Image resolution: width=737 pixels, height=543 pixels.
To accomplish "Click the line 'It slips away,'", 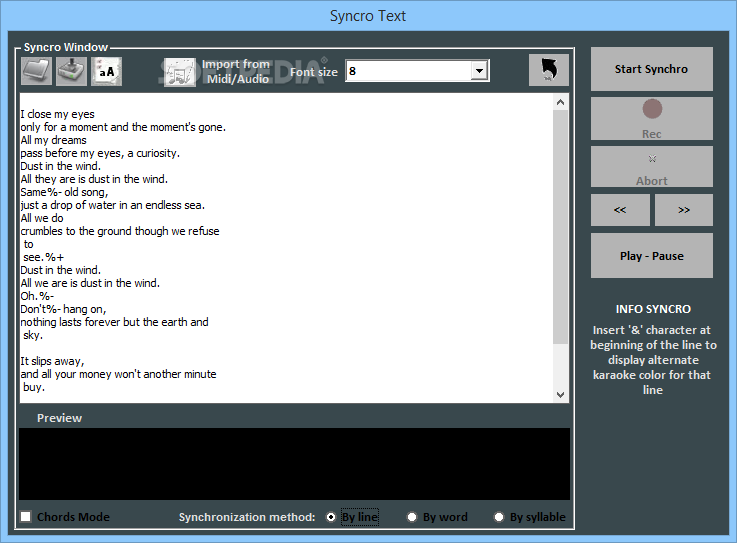I will pos(52,361).
